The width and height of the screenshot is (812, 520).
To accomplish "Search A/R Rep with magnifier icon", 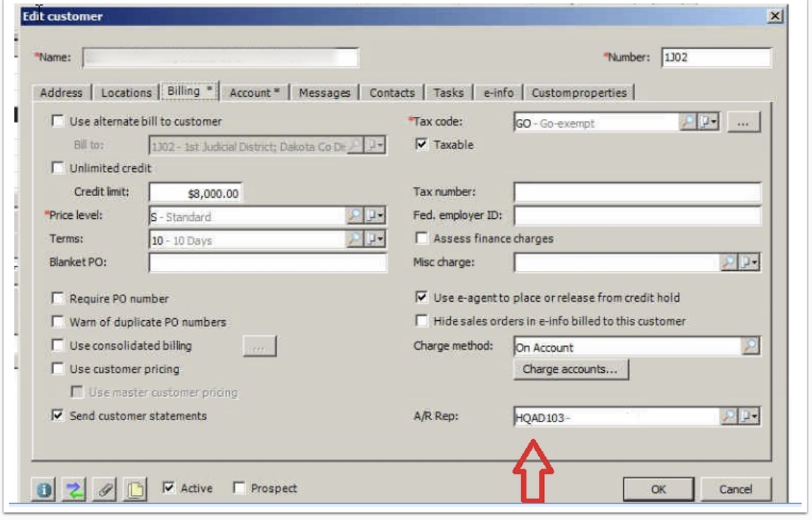I will (728, 416).
